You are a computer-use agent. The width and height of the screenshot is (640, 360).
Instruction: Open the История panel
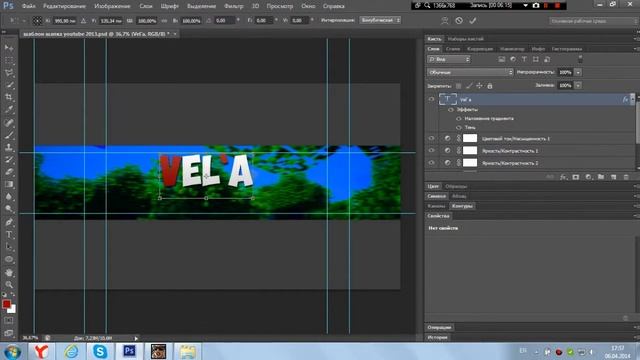point(437,338)
